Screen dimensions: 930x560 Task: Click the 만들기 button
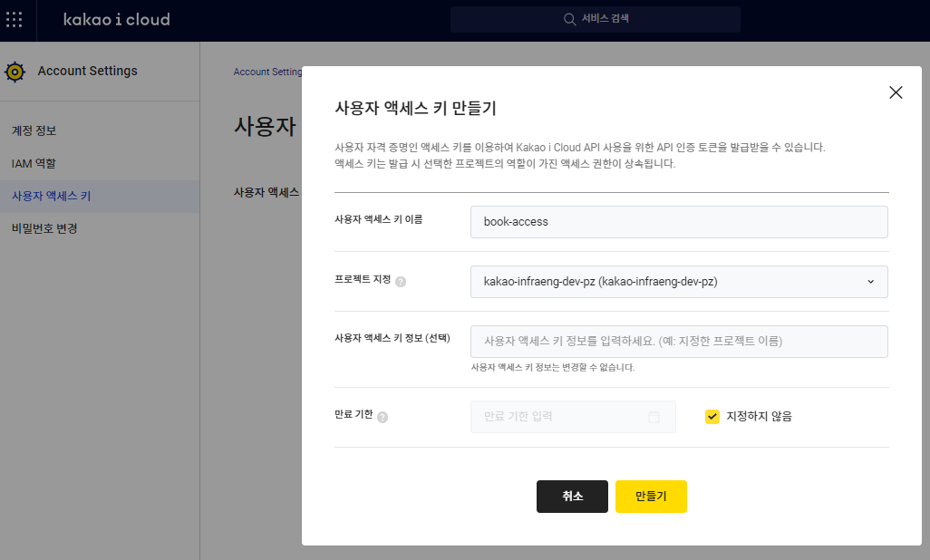651,496
